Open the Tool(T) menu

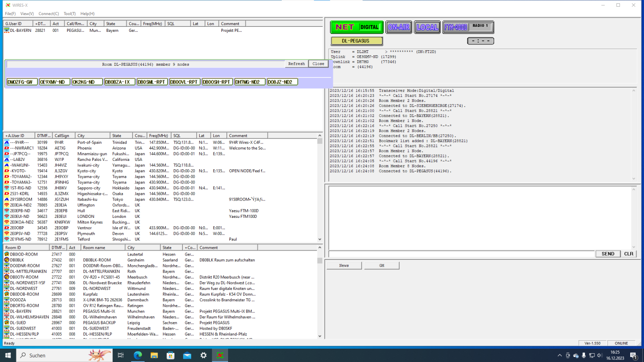[69, 13]
